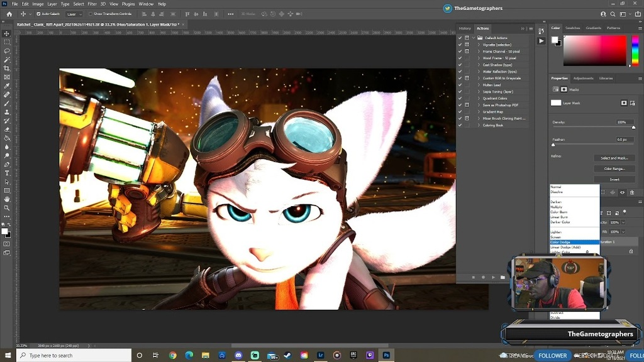Open the layer Opacity dropdown arrow
This screenshot has width=644, height=362.
point(623,222)
